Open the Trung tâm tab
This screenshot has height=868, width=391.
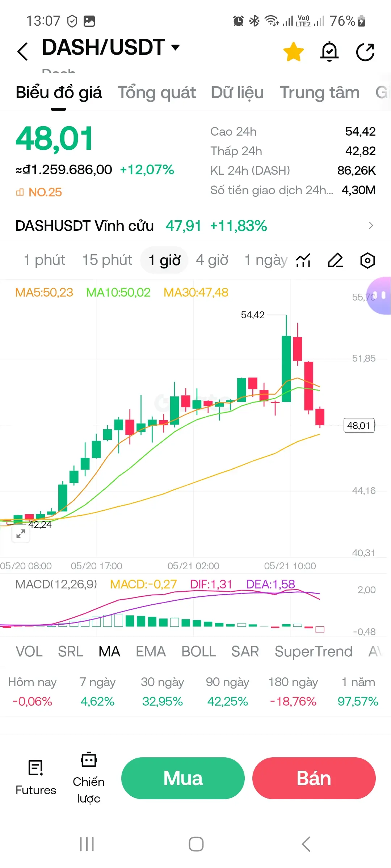320,93
